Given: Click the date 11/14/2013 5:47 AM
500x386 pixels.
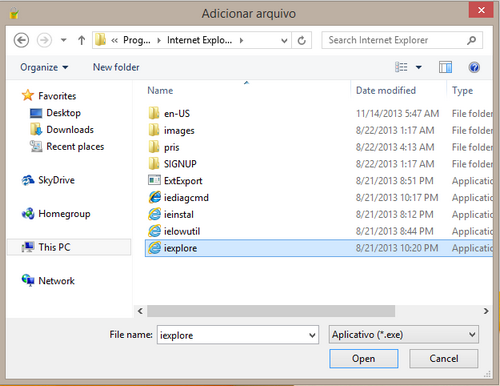Looking at the screenshot, I should [x=397, y=114].
